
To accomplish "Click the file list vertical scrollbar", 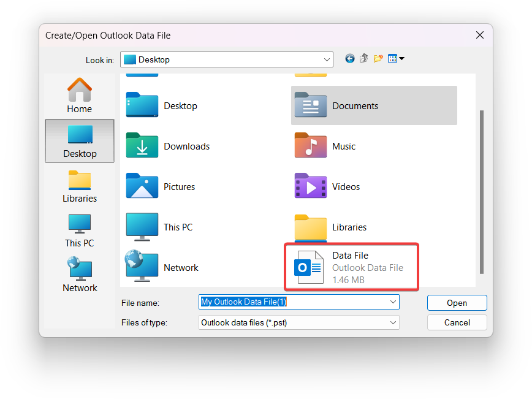I will [482, 192].
